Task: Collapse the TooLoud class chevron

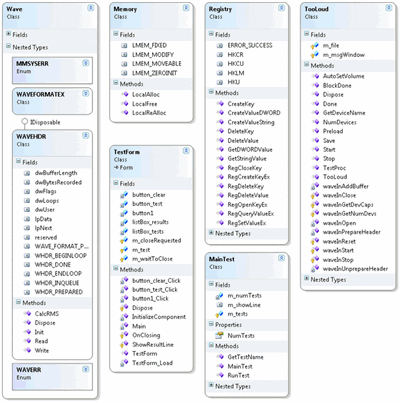Action: [x=389, y=8]
